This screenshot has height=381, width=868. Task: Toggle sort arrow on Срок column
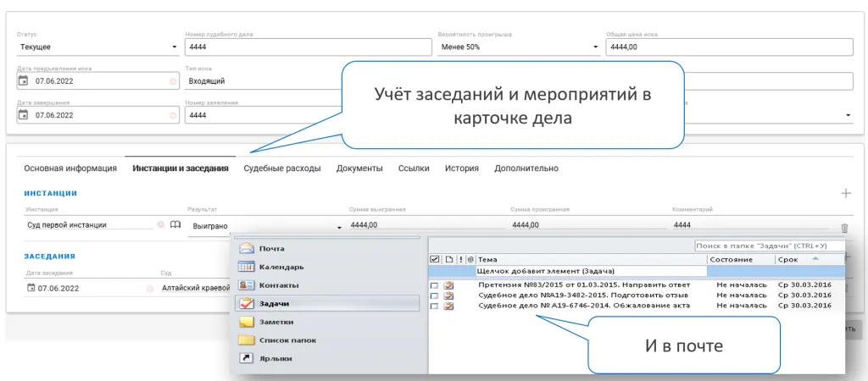coord(815,258)
